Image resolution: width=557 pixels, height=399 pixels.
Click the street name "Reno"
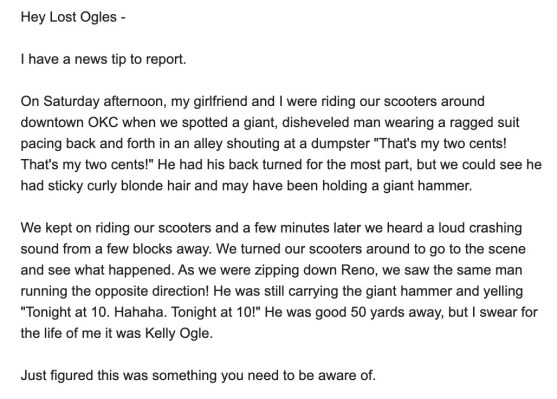358,270
